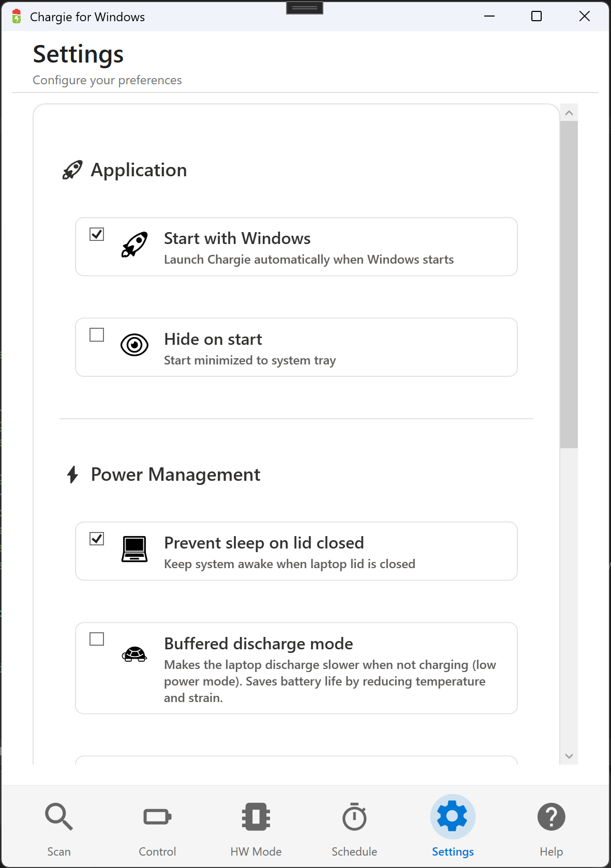Click the rocket icon beside Start with Windows
The width and height of the screenshot is (611, 868).
[x=135, y=245]
